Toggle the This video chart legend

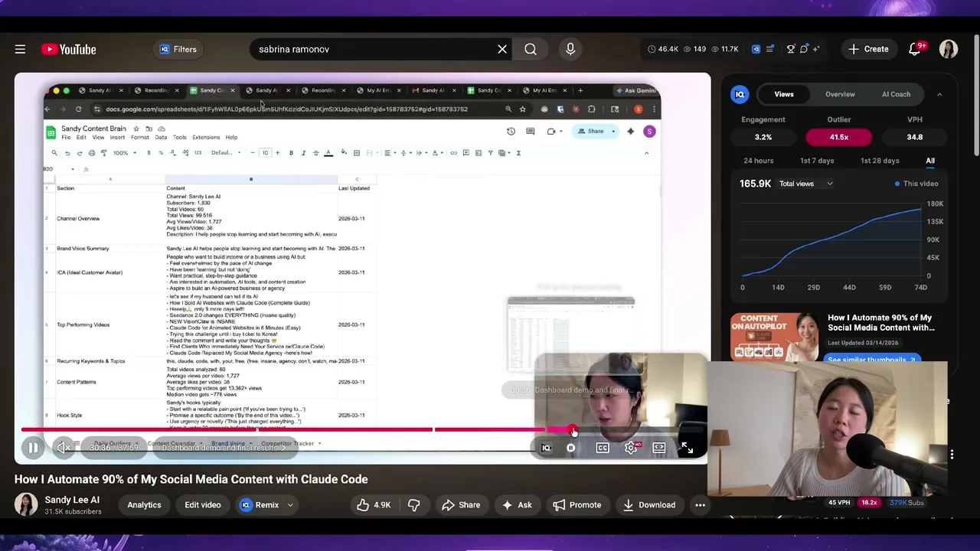click(916, 184)
